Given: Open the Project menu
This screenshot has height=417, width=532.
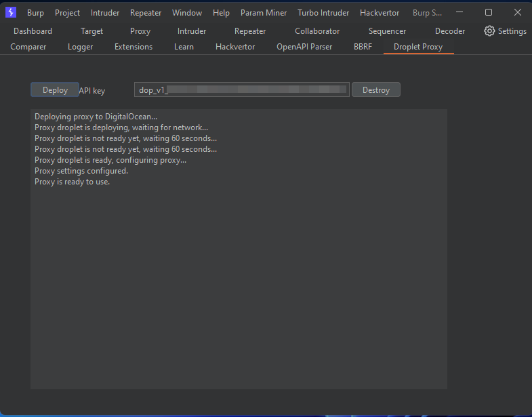Looking at the screenshot, I should [x=67, y=13].
